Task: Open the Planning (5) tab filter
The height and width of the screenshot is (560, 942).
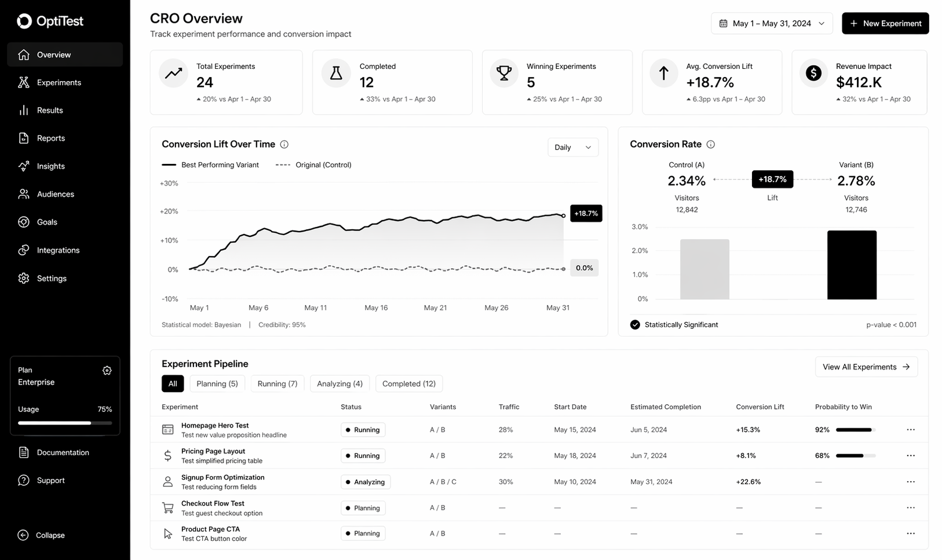Action: point(217,383)
